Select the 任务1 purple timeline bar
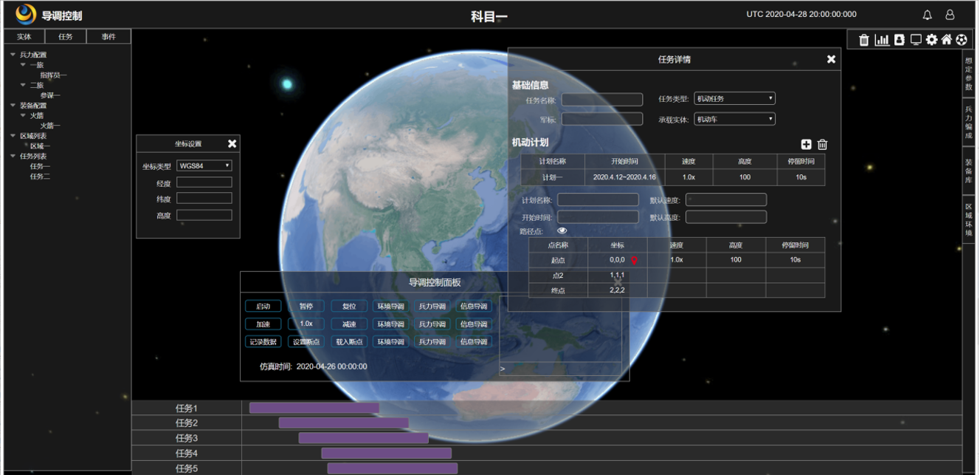 click(314, 408)
